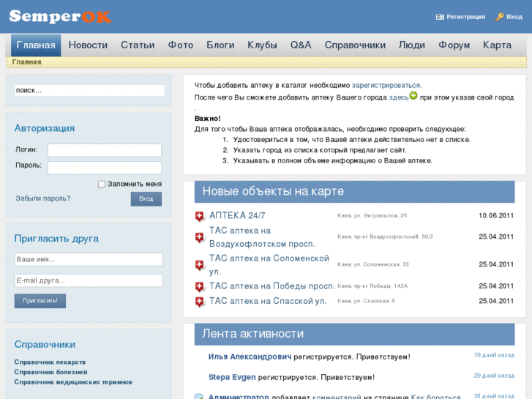Click the marker icon for ТАС аптека на Воздухофлотском

(x=200, y=237)
